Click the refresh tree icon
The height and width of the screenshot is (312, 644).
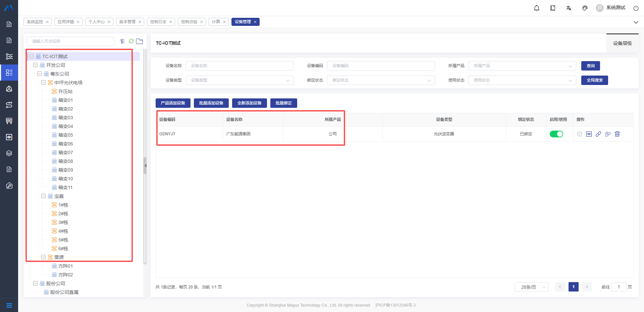(x=131, y=41)
